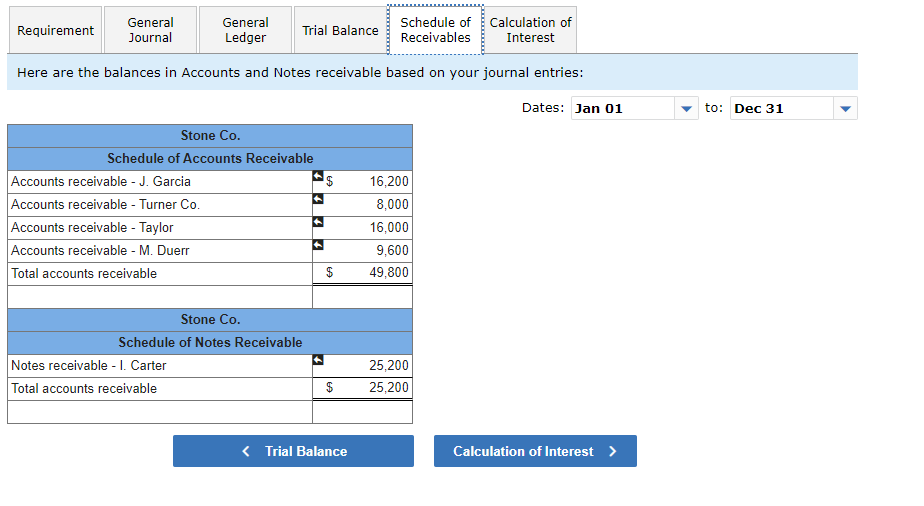924x506 pixels.
Task: Click the right chevron on Calculation of Interest button
Action: [x=613, y=451]
